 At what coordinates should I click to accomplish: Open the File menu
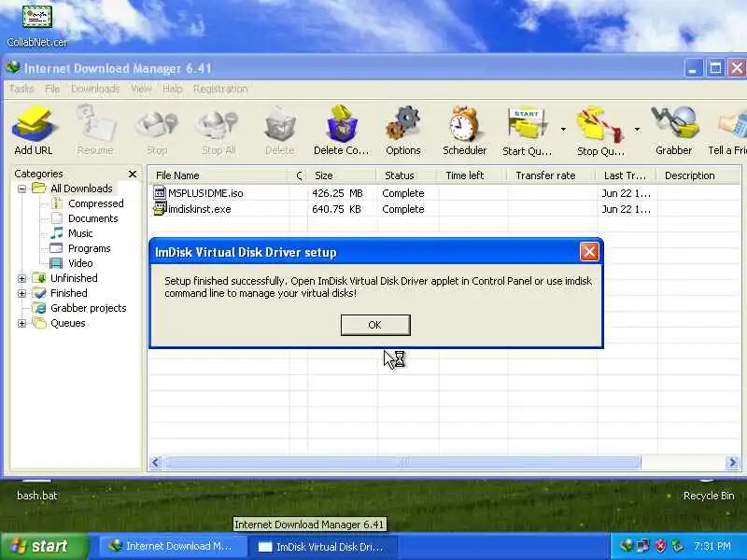52,89
